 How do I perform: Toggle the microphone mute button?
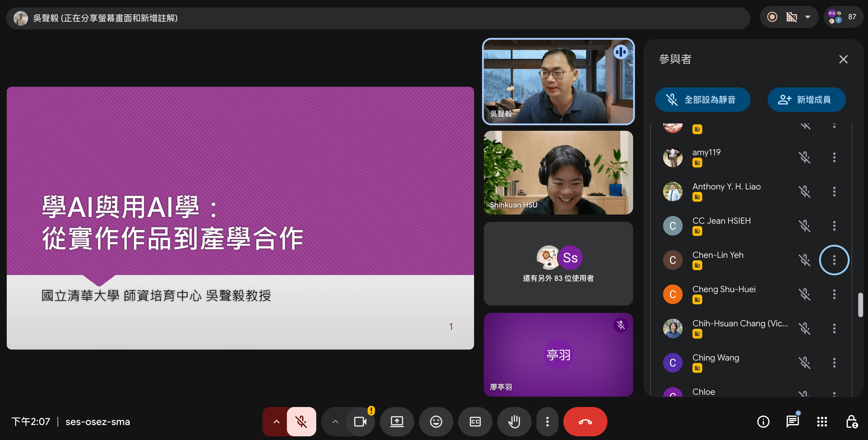coord(301,421)
